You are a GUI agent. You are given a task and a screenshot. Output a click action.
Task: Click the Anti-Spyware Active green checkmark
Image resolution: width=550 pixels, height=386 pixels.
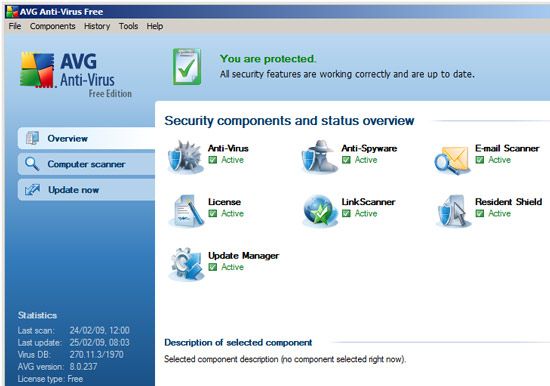tap(346, 160)
